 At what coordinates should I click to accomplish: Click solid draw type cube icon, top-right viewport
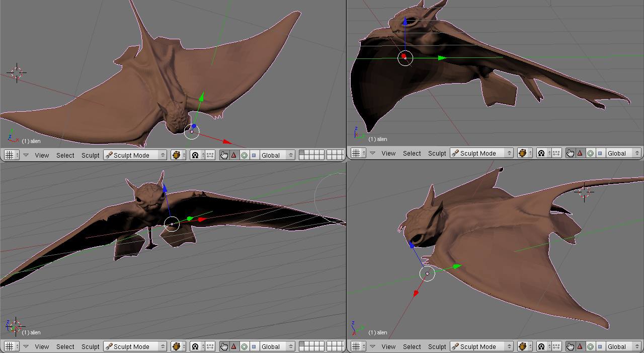pyautogui.click(x=524, y=153)
